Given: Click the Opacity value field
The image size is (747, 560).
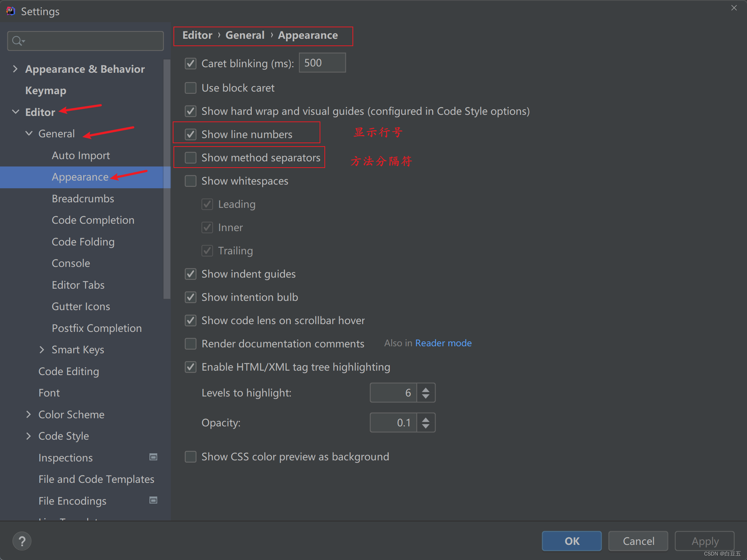Looking at the screenshot, I should click(x=393, y=423).
